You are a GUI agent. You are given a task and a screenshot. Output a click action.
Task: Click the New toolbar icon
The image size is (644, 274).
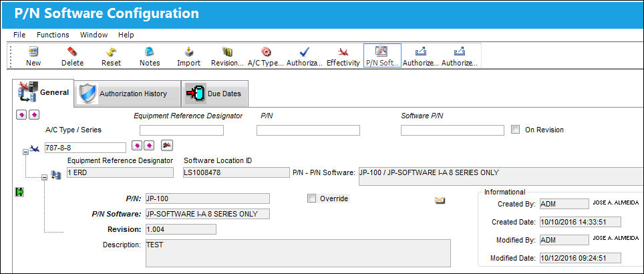[33, 51]
